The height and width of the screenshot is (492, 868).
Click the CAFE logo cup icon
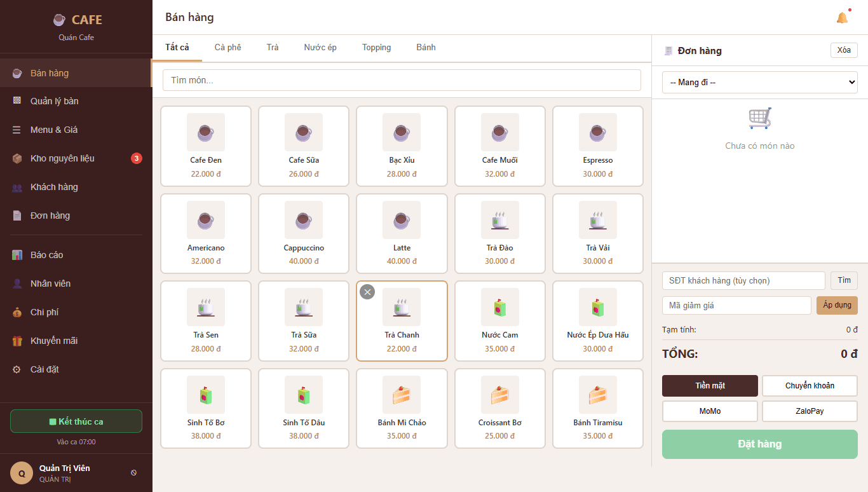[x=59, y=20]
